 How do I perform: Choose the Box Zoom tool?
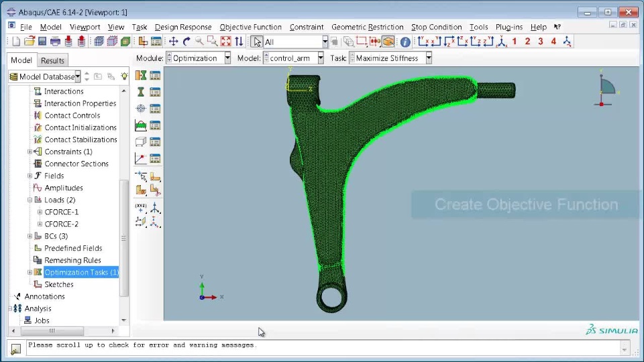click(213, 42)
